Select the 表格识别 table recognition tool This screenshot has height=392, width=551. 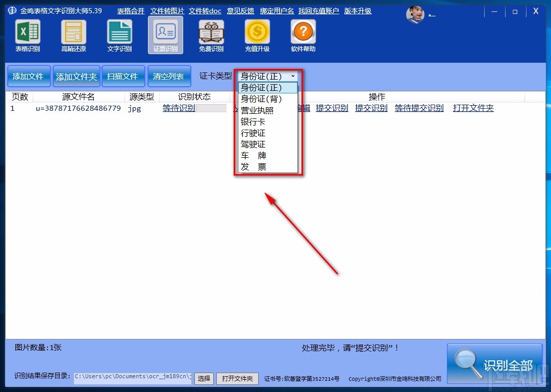(x=28, y=35)
